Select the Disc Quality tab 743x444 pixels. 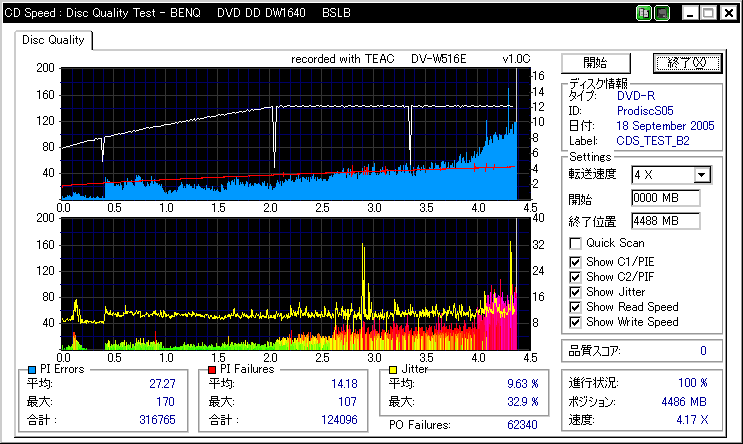tap(53, 40)
